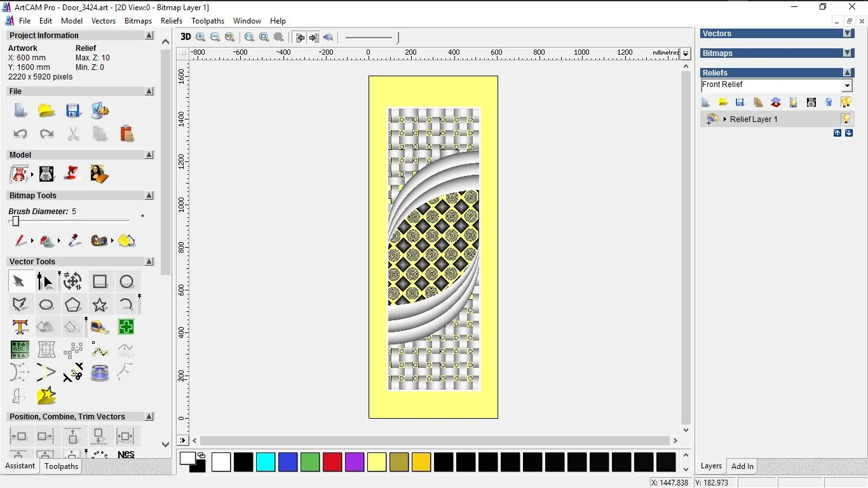
Task: Expand the Bitmaps panel
Action: point(847,53)
